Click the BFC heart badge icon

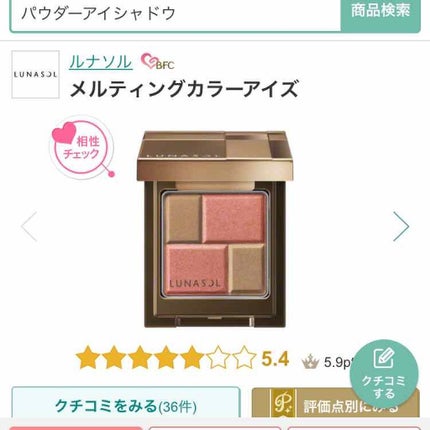coord(157,62)
